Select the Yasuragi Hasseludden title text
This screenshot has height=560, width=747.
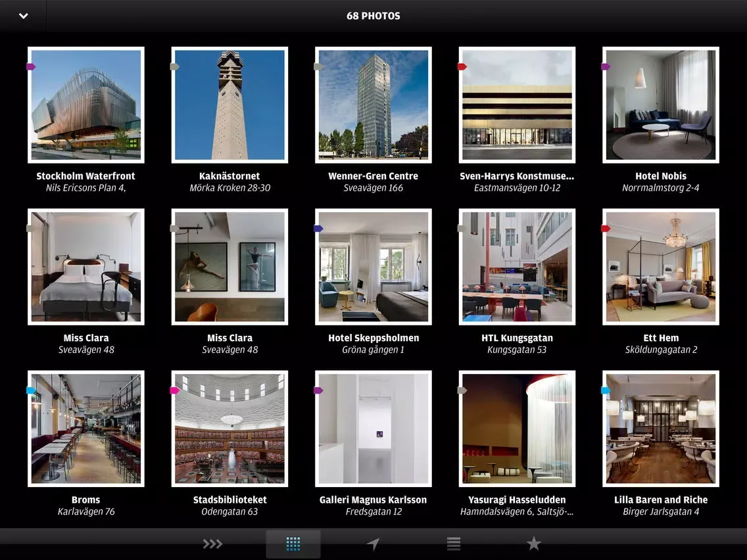(x=517, y=500)
